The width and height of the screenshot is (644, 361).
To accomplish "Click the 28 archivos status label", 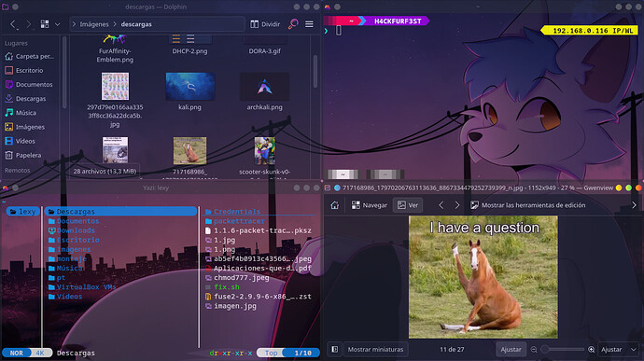I will (105, 172).
